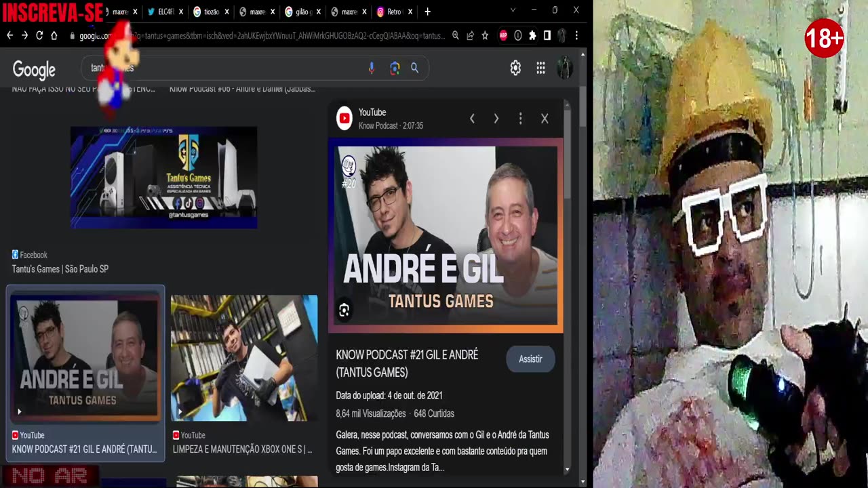This screenshot has height=488, width=868.
Task: Open the Google apps grid
Action: pyautogui.click(x=540, y=68)
